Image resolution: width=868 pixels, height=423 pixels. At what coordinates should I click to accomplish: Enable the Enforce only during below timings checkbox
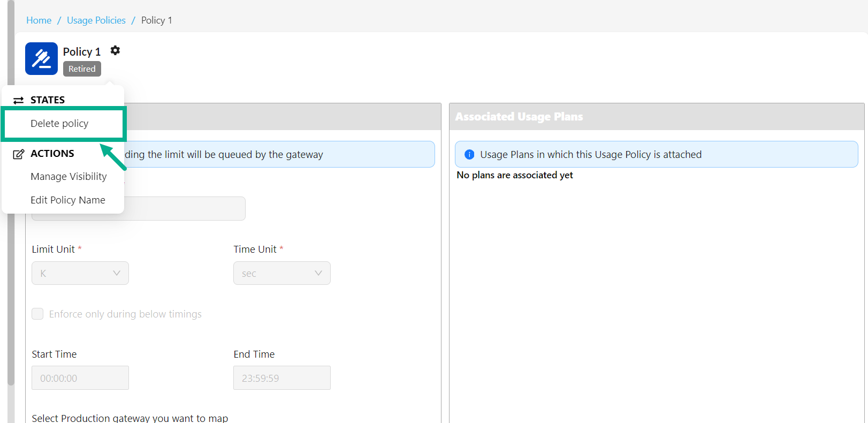(37, 314)
